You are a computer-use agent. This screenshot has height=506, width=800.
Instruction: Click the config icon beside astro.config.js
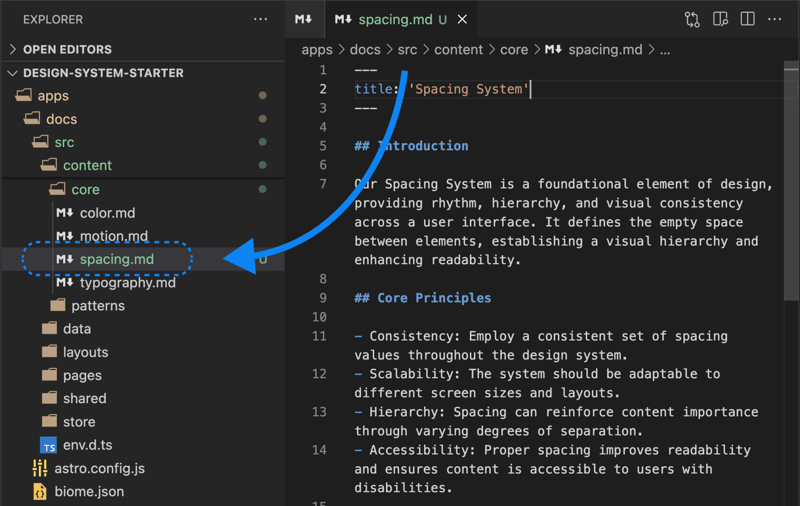click(x=40, y=468)
